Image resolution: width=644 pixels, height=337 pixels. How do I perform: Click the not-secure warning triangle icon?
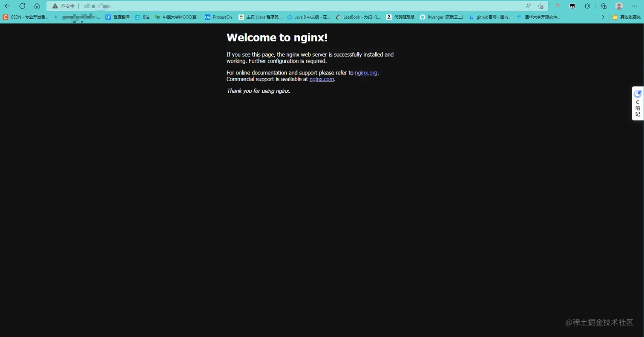pyautogui.click(x=55, y=6)
